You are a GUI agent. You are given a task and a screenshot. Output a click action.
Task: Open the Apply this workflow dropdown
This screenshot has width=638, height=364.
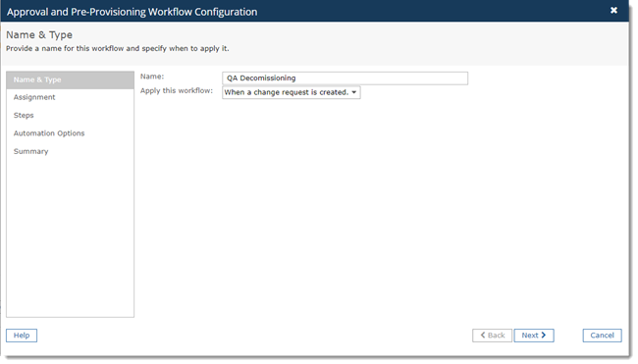point(292,92)
